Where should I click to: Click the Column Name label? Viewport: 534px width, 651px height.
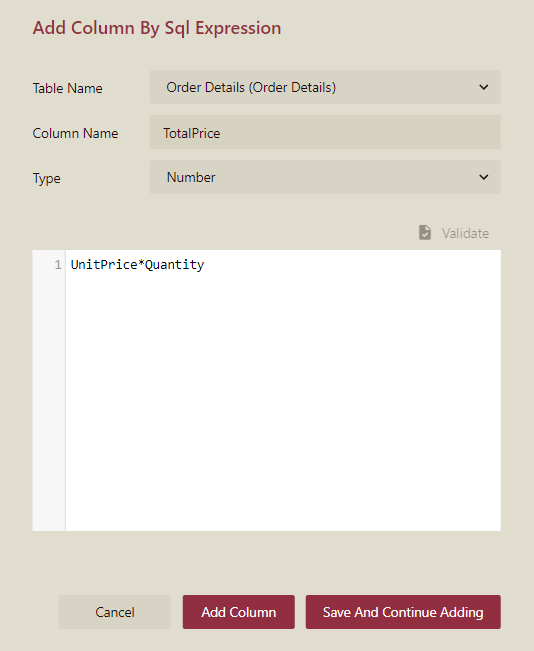tap(76, 133)
